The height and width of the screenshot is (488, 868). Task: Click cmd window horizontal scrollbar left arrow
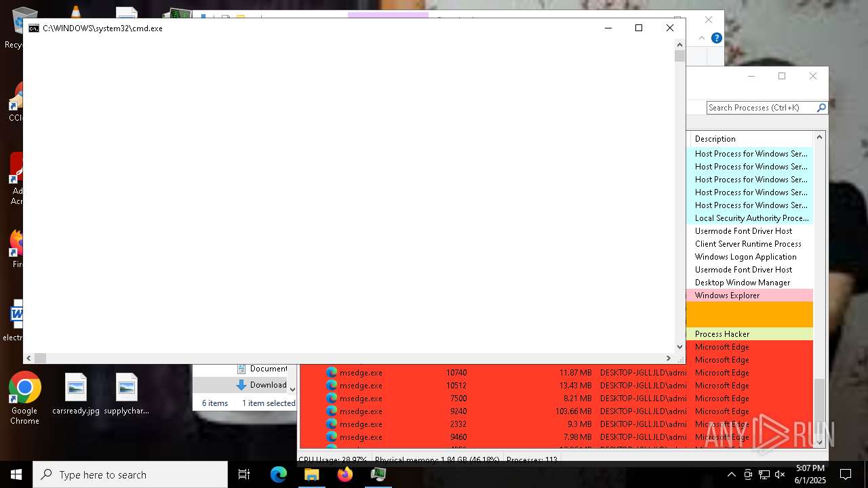[28, 358]
